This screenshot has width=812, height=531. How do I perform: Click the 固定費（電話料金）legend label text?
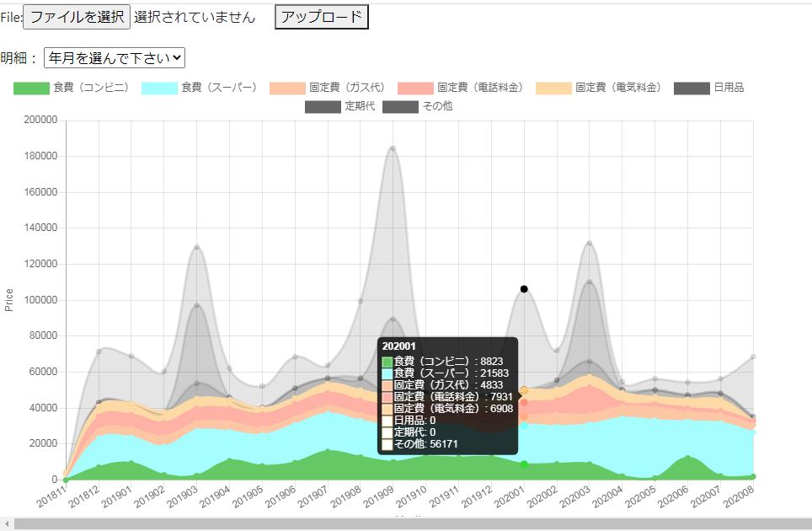(x=480, y=88)
